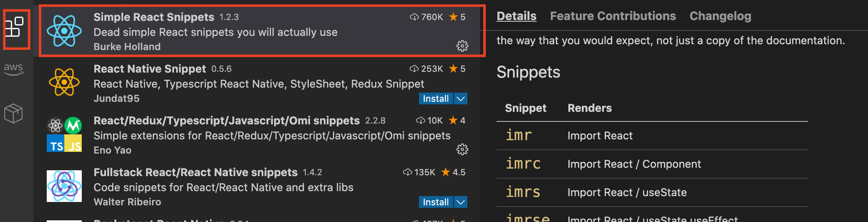Click the Fullstack React/React Native snippets logo
This screenshot has width=868, height=222.
point(64,186)
